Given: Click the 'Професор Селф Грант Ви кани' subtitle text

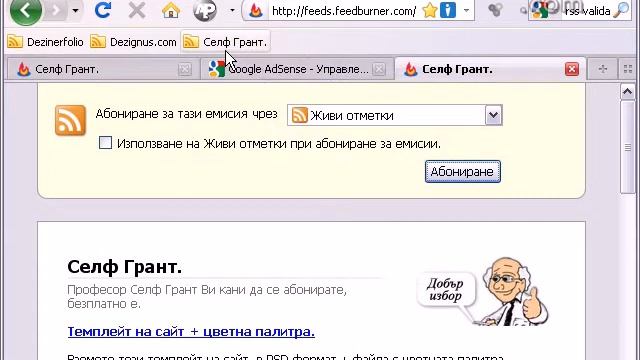Looking at the screenshot, I should point(207,297).
